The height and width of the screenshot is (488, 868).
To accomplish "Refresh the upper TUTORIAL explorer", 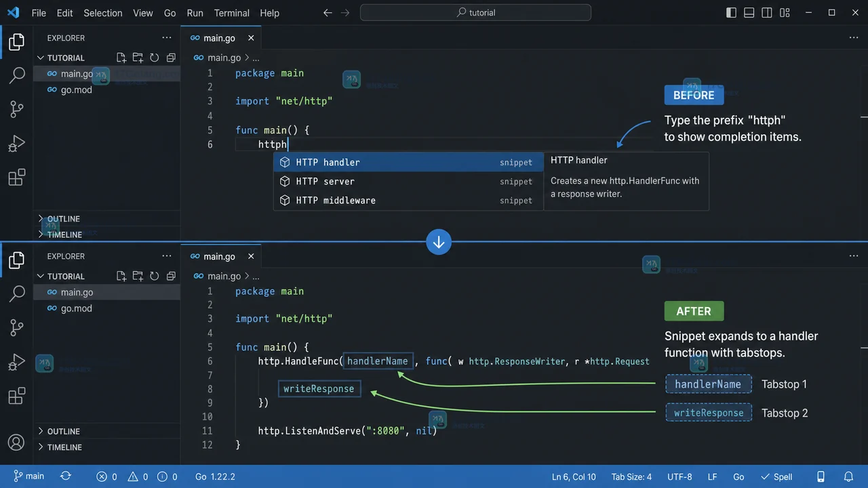I will pyautogui.click(x=154, y=58).
